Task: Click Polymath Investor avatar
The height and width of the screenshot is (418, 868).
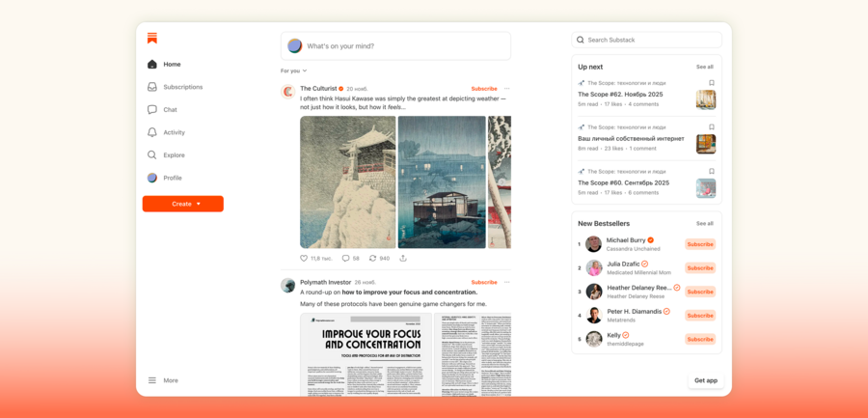Action: 287,286
